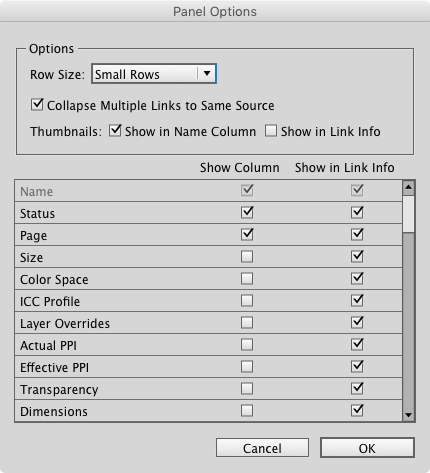Viewport: 430px width, 473px height.
Task: Click the Name row label
Action: pos(36,191)
